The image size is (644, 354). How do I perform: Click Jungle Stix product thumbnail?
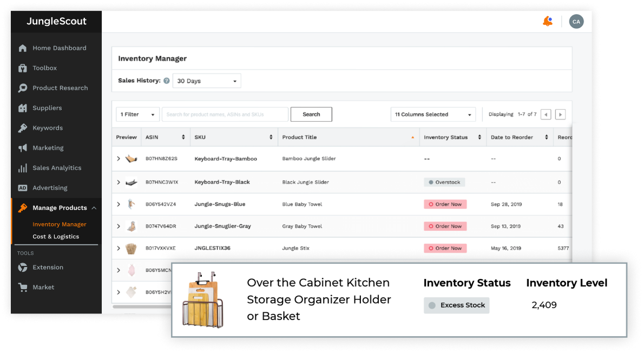click(x=131, y=248)
